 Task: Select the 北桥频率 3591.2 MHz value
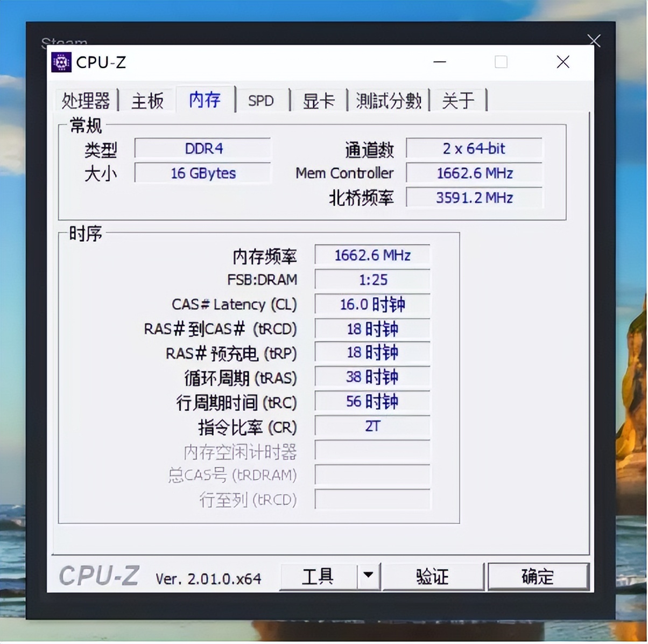click(474, 198)
